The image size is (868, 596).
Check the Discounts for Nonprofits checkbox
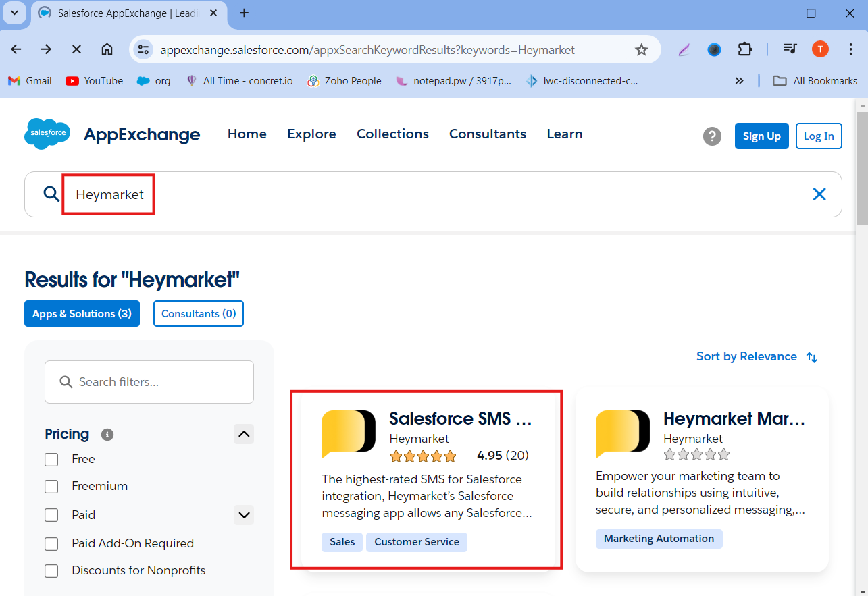click(x=51, y=571)
